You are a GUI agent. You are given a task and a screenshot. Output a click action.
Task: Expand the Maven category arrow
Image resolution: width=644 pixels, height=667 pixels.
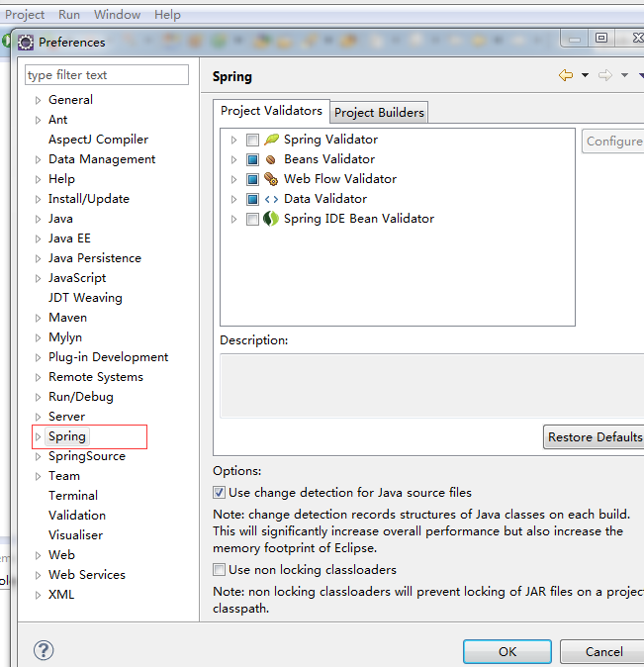pos(38,318)
